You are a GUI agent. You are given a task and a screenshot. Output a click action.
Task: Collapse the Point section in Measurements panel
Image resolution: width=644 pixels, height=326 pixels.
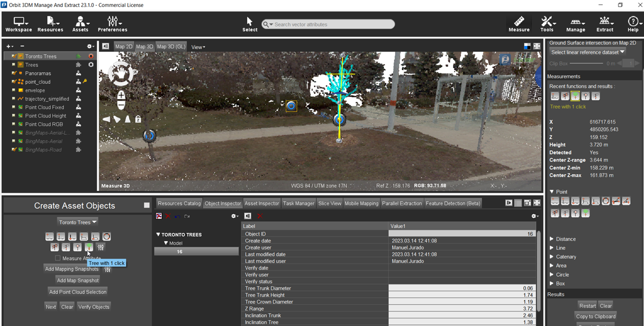pos(552,192)
